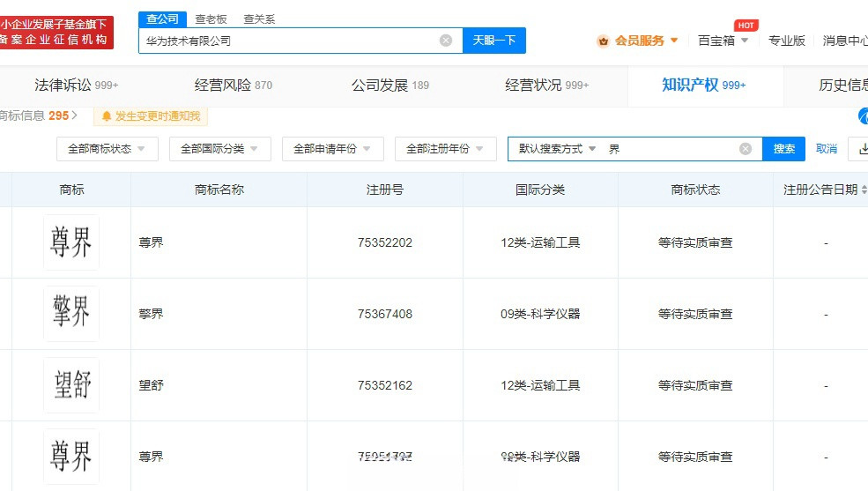868x491 pixels.
Task: Expand the 百宝箱 menu
Action: pos(723,41)
